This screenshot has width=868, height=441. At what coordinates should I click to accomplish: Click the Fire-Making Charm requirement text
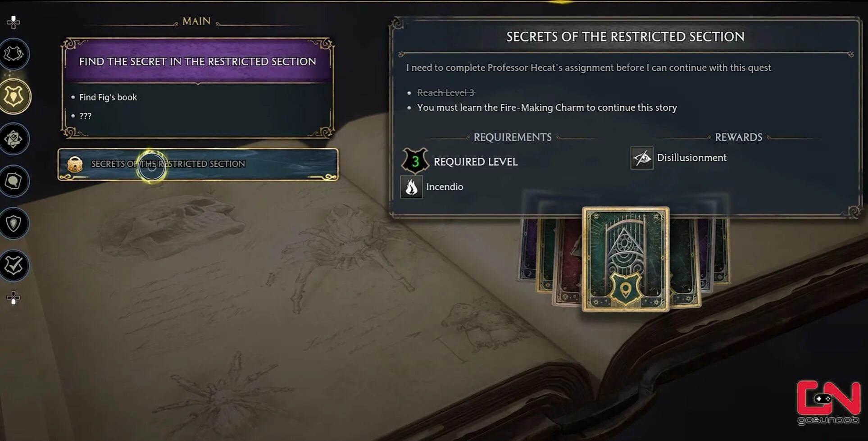point(547,108)
